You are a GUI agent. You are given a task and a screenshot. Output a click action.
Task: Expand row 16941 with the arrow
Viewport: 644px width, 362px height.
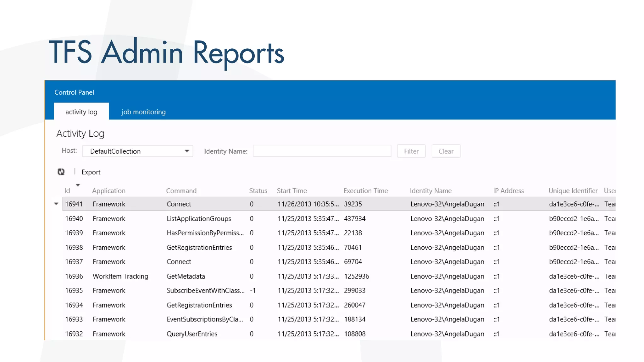coord(56,204)
